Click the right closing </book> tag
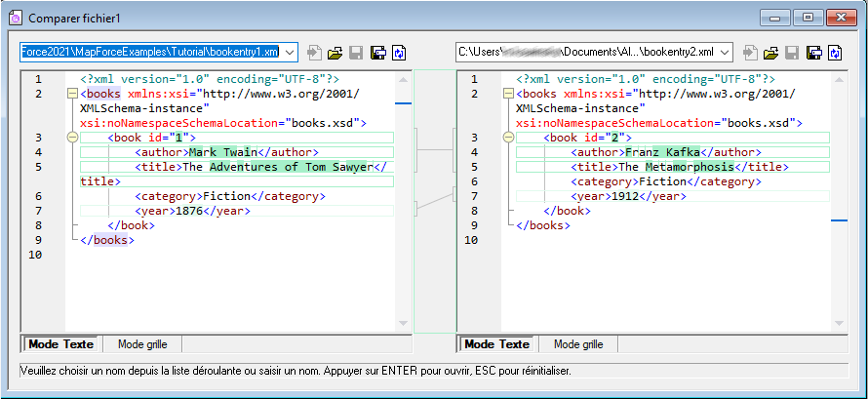 click(568, 211)
